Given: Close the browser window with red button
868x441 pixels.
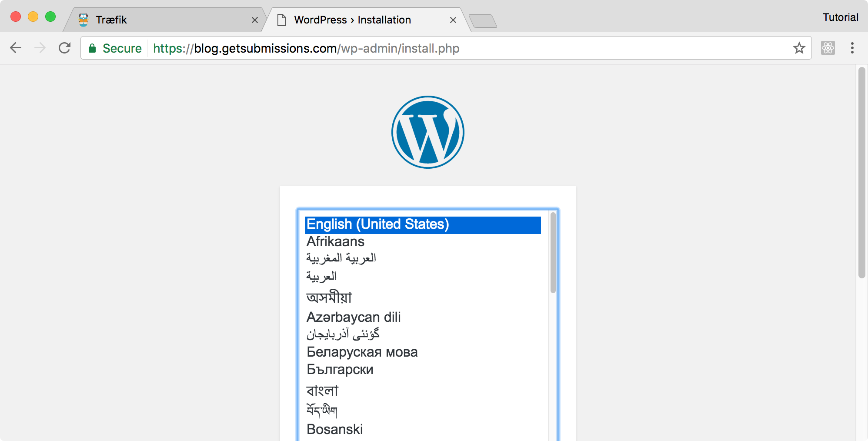Looking at the screenshot, I should coord(16,17).
